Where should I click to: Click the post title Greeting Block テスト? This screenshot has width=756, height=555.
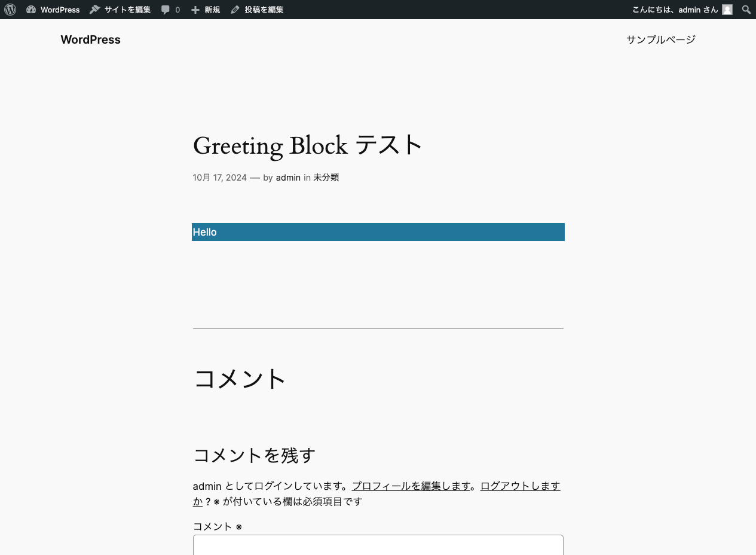point(308,145)
